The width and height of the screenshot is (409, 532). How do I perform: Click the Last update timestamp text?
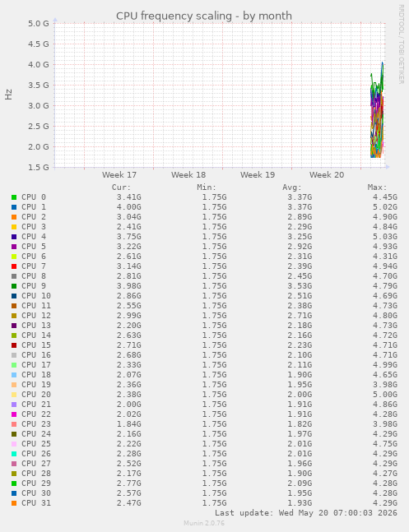pos(306,512)
